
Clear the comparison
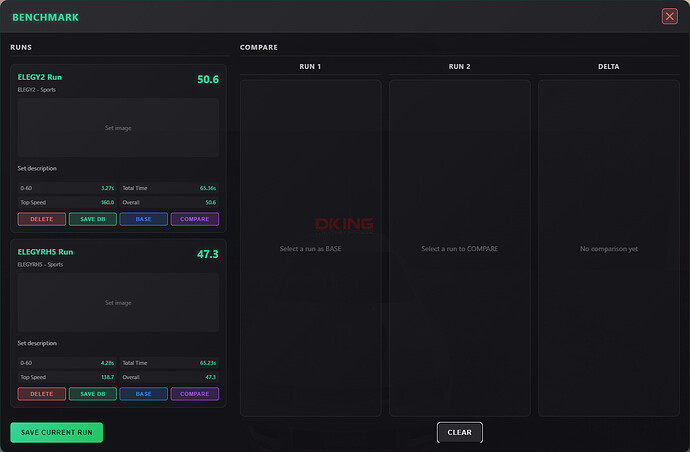pyautogui.click(x=459, y=432)
